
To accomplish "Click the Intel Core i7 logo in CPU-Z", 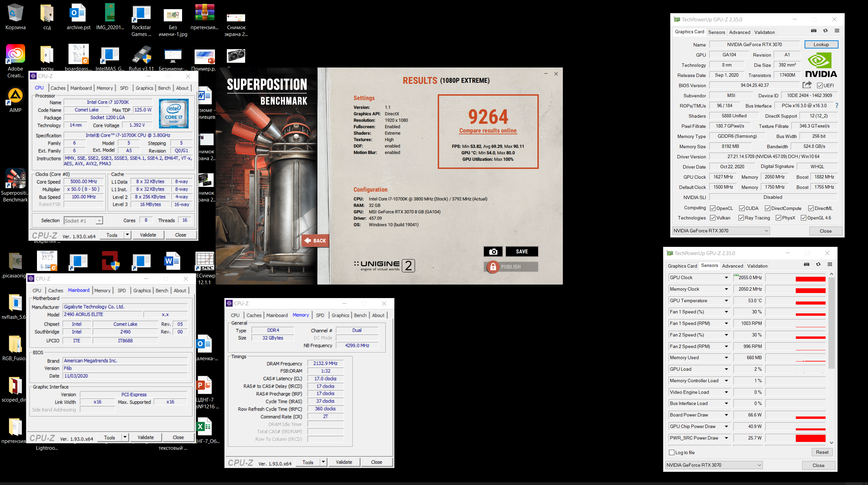I will coord(174,113).
